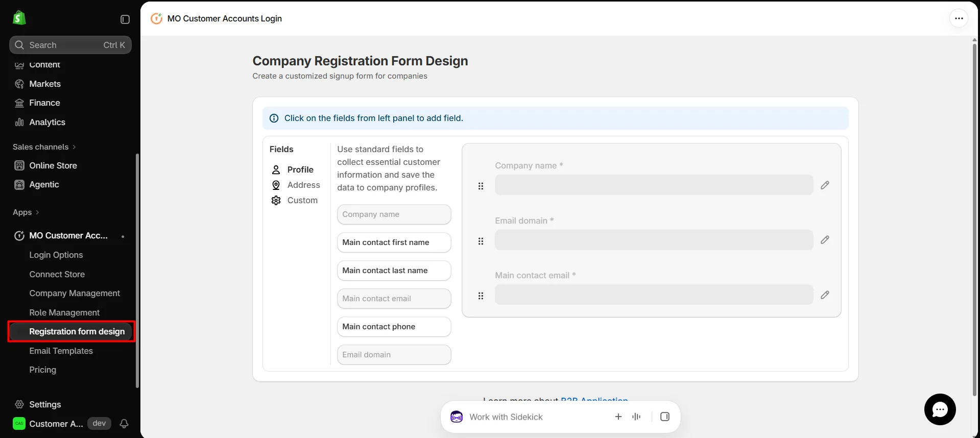This screenshot has height=438, width=980.
Task: Add the Main contact last name field
Action: pos(394,271)
